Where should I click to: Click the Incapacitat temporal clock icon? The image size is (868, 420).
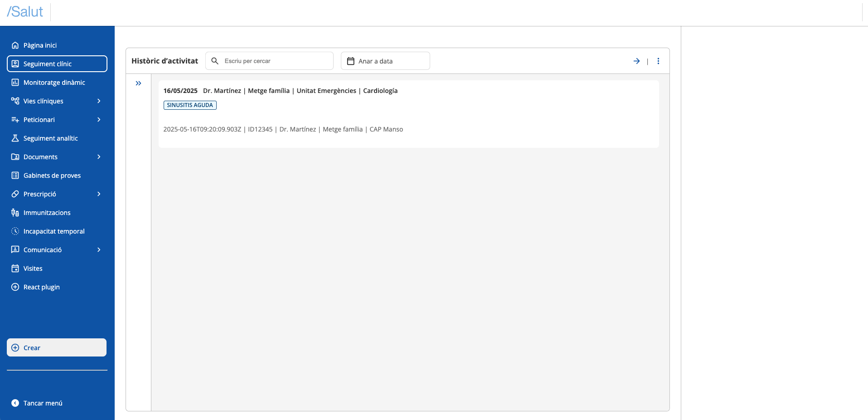15,231
